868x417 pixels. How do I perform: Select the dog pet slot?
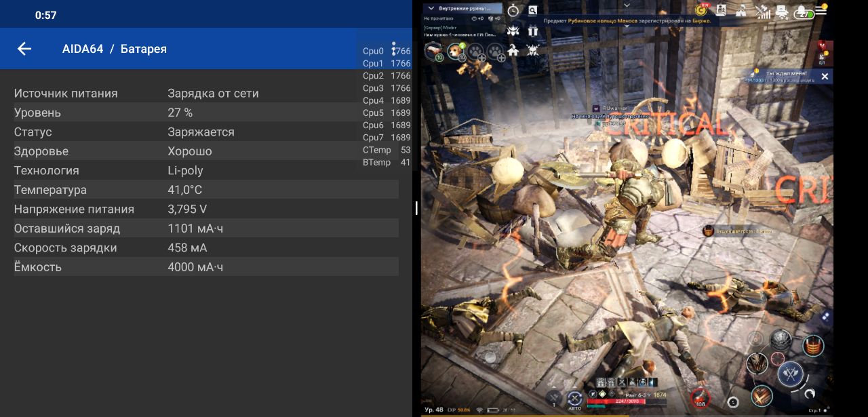pos(456,50)
